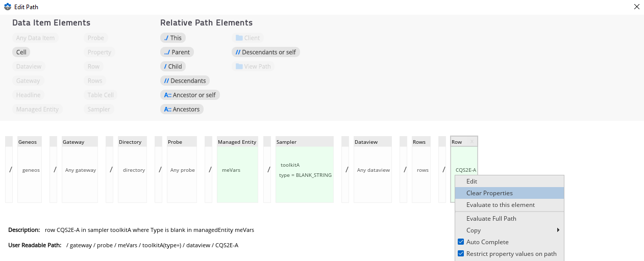Select Edit in the context menu
The image size is (644, 261).
(x=472, y=181)
